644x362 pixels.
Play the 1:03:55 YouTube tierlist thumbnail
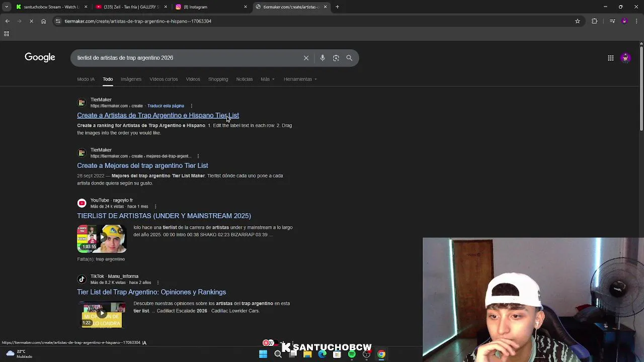point(102,238)
